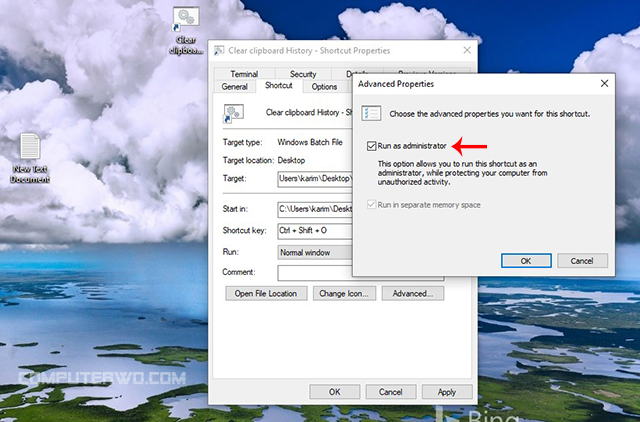Select the Shortcut tab
640x422 pixels.
(x=279, y=85)
